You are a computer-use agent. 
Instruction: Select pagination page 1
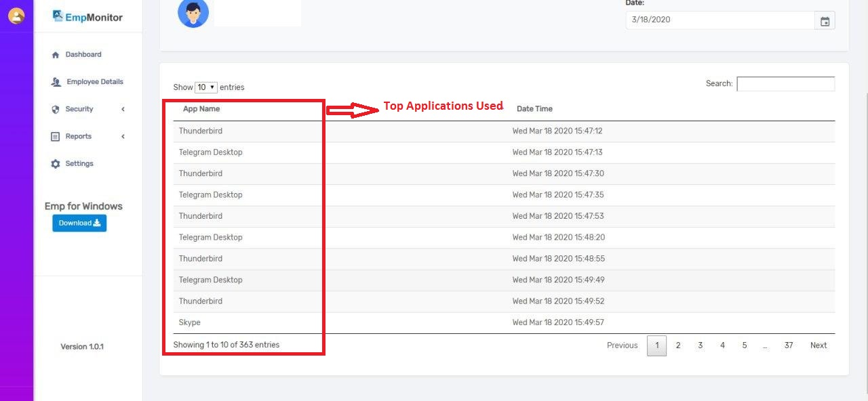point(656,345)
